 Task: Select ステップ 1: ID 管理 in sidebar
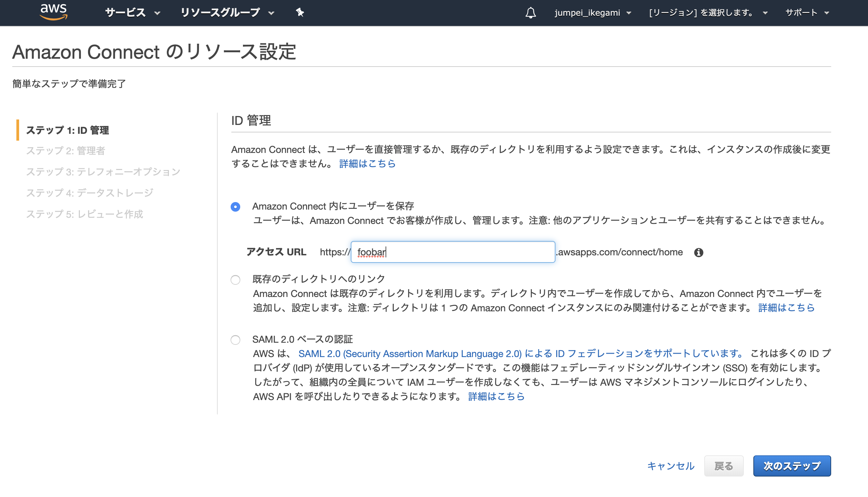68,130
